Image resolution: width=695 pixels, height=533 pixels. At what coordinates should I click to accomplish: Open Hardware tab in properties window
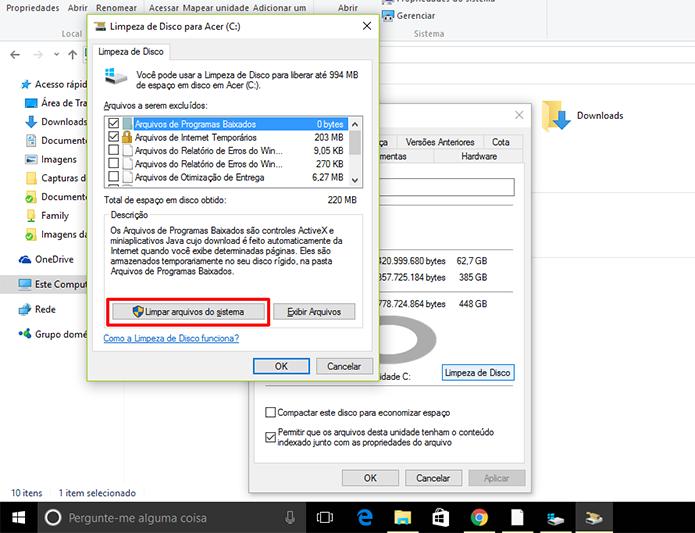click(479, 156)
